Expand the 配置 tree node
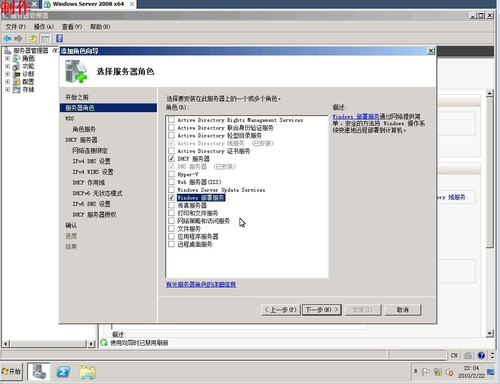500x384 pixels. click(x=7, y=81)
